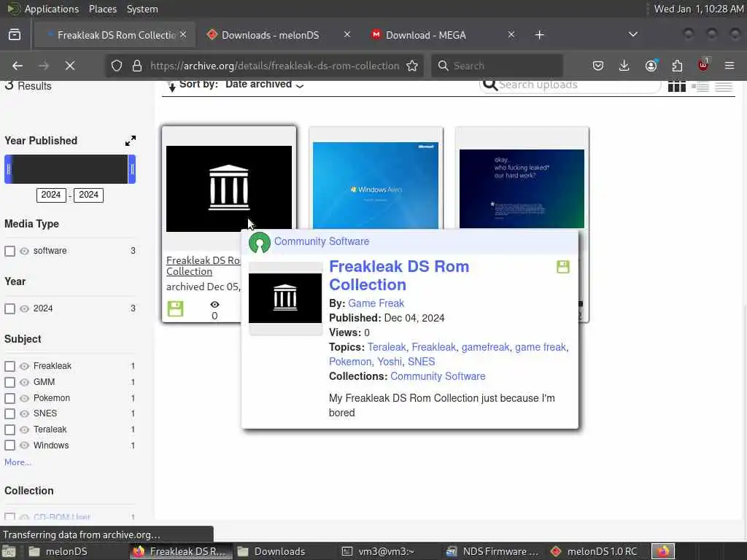747x560 pixels.
Task: Expand more subjects with More link
Action: click(x=18, y=462)
